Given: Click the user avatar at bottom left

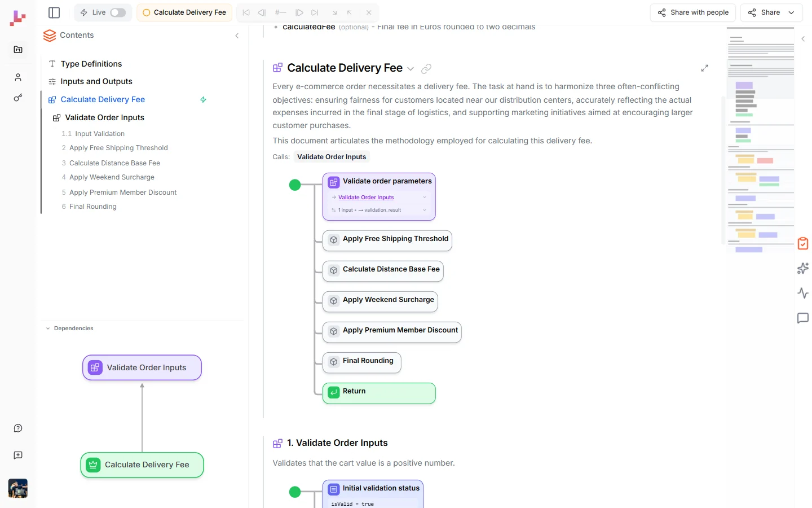Looking at the screenshot, I should 18,488.
